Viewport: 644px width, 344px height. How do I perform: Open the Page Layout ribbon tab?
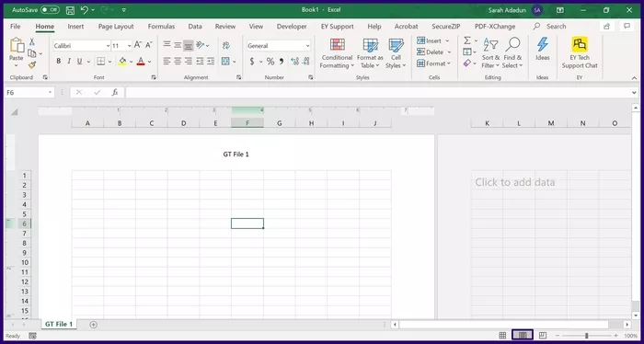(x=116, y=27)
